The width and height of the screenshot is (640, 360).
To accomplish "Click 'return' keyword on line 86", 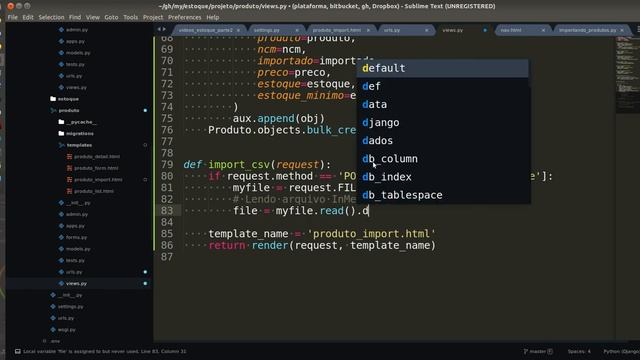I will (227, 245).
